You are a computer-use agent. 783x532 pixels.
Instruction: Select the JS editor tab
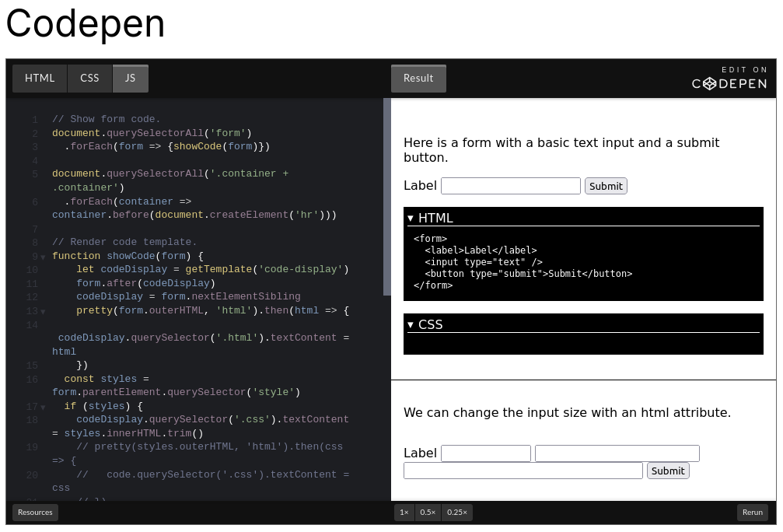point(130,79)
